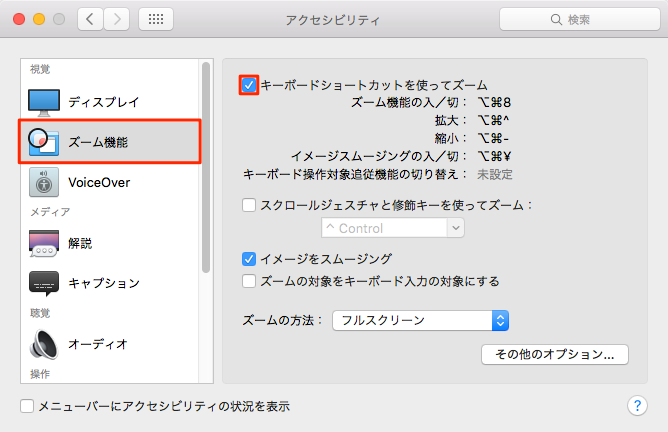This screenshot has width=668, height=432.
Task: Click the magnifier icon in the 検索 field
Action: click(x=556, y=19)
